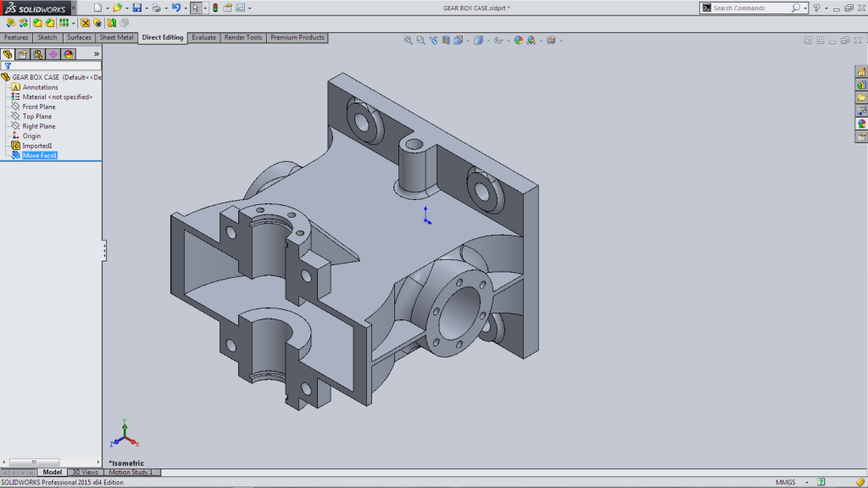Click the Apply Scene globe icon

pos(530,39)
